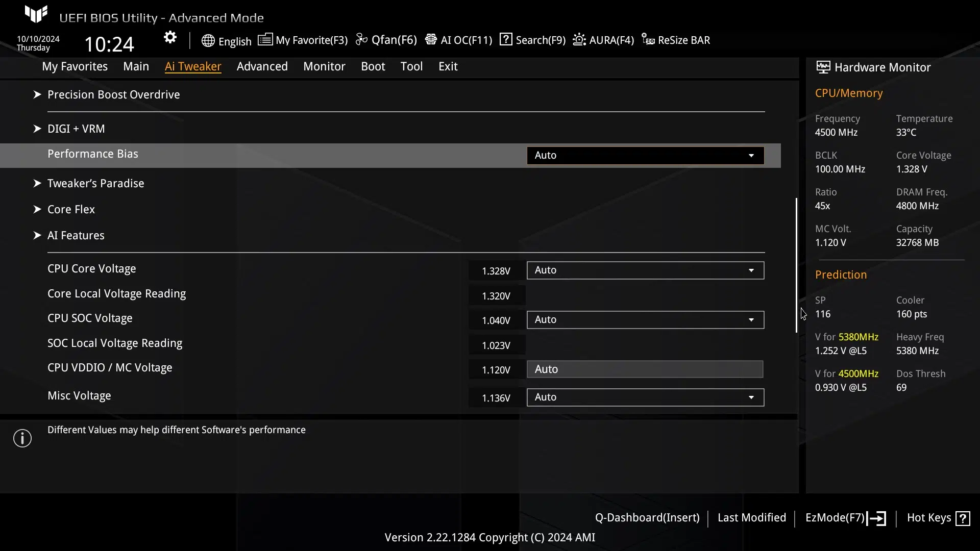Click the Hardware Monitor panel icon
This screenshot has height=551, width=980.
coord(823,67)
